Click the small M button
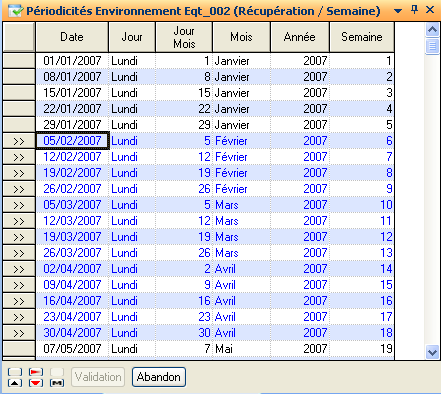Viewport: 441px width, 394px height. pos(57,383)
